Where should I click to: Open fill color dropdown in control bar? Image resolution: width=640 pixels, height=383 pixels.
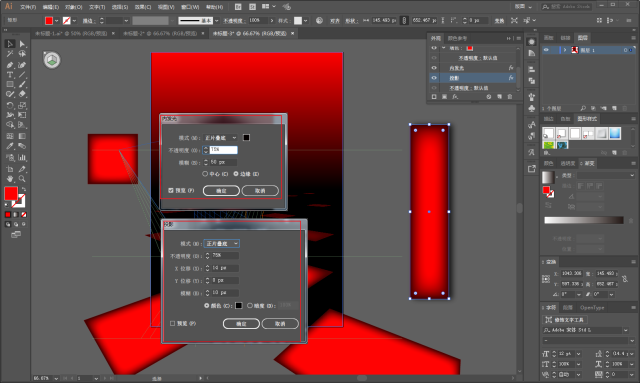click(56, 20)
